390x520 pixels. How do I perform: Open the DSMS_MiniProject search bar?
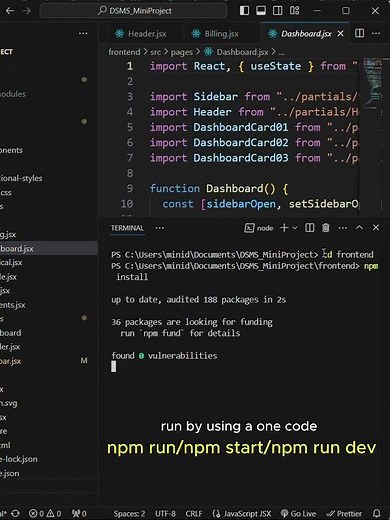[133, 11]
